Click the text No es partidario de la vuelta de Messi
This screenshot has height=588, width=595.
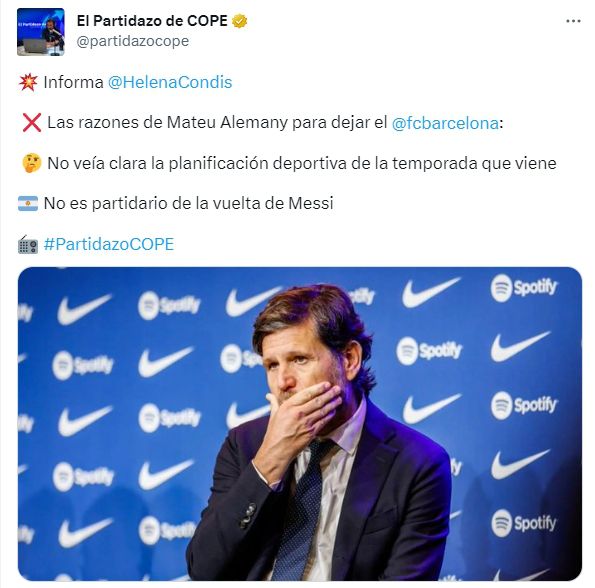[189, 203]
